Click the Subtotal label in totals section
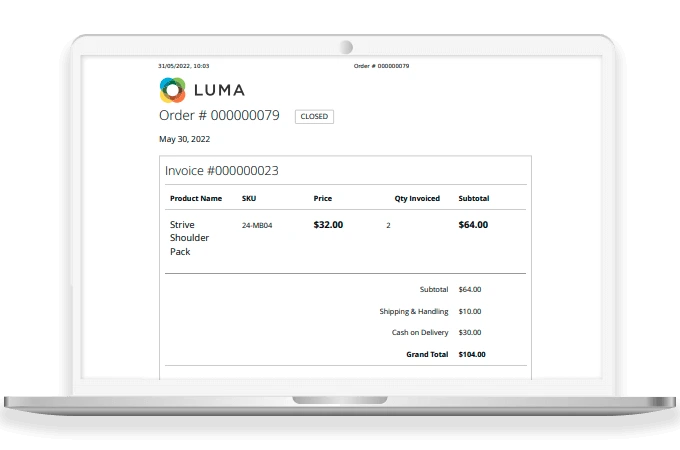This screenshot has height=450, width=680. (434, 290)
